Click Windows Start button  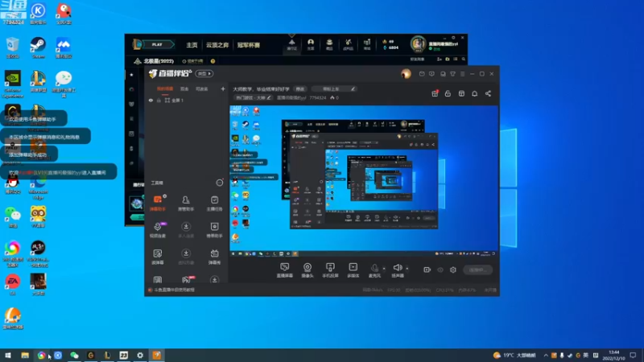(8, 355)
